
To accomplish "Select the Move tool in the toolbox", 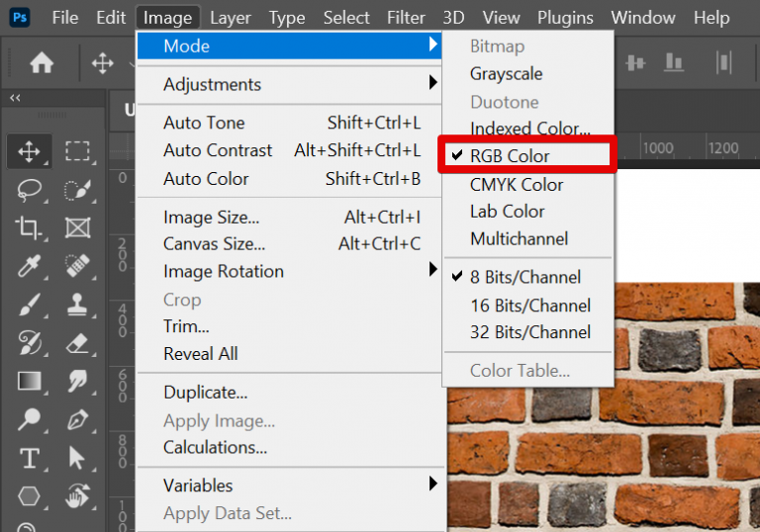I will tap(29, 151).
